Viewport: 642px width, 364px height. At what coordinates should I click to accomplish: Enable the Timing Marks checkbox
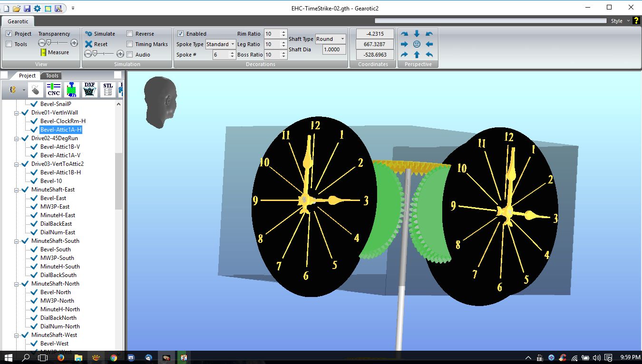coord(130,44)
